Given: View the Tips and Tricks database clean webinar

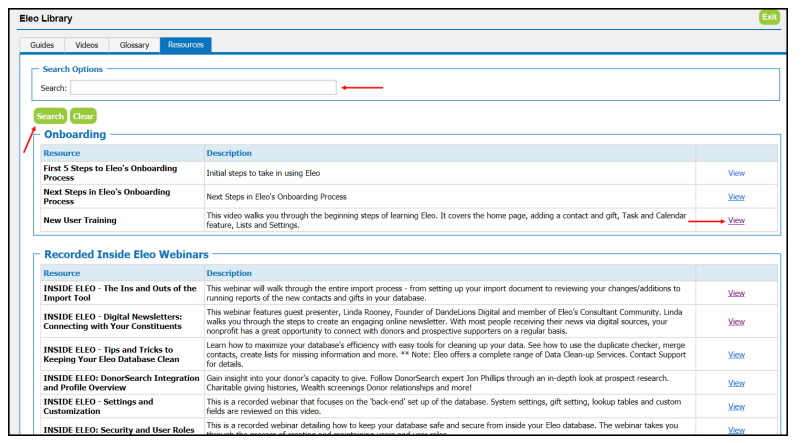Looking at the screenshot, I should tap(736, 355).
